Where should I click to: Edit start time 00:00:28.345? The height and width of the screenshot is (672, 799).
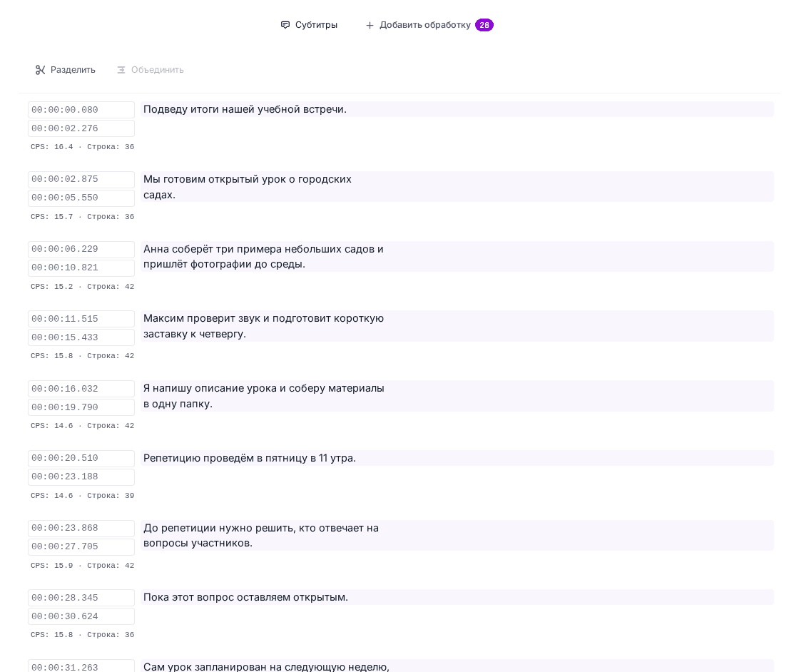coord(81,598)
